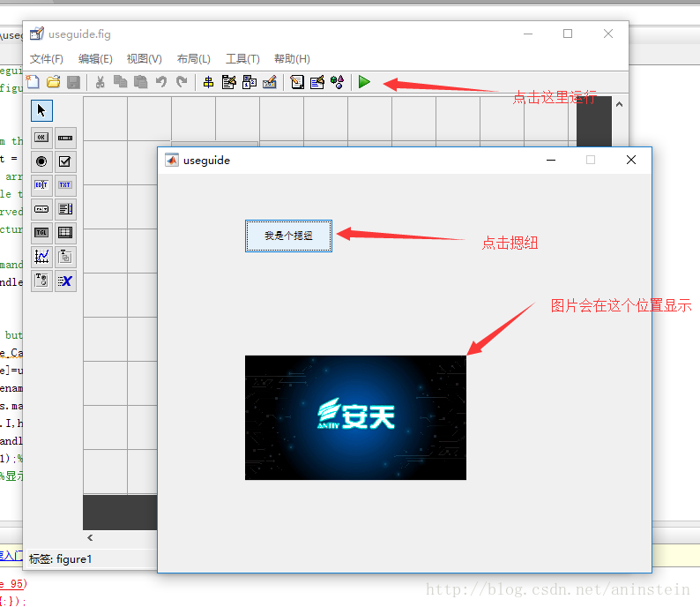Pick the Check Box component in the palette
The width and height of the screenshot is (700, 607).
click(x=65, y=161)
